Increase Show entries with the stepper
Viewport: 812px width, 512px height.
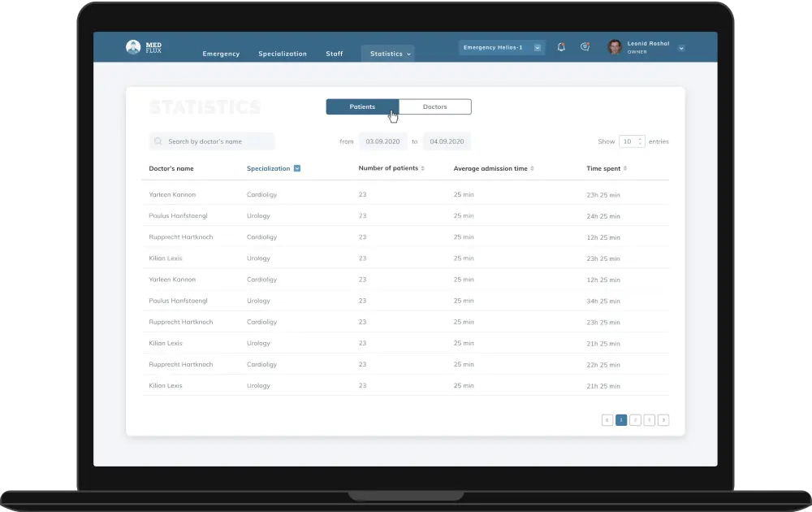pos(641,139)
